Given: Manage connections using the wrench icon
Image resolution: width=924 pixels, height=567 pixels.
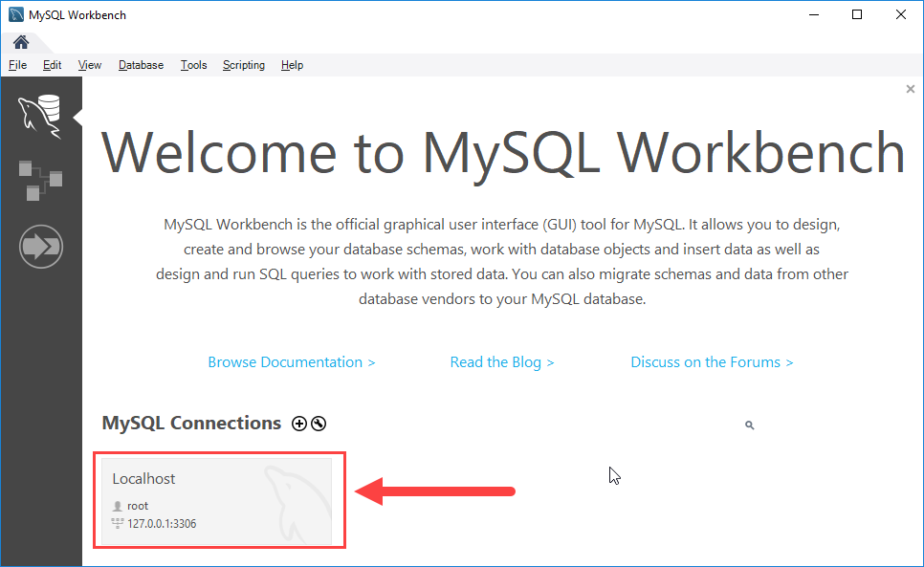Looking at the screenshot, I should click(x=319, y=423).
